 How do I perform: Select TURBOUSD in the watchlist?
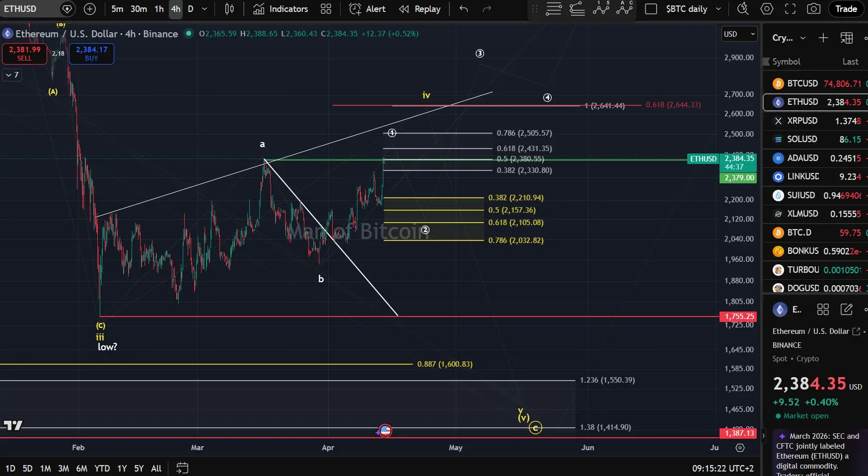pos(815,270)
